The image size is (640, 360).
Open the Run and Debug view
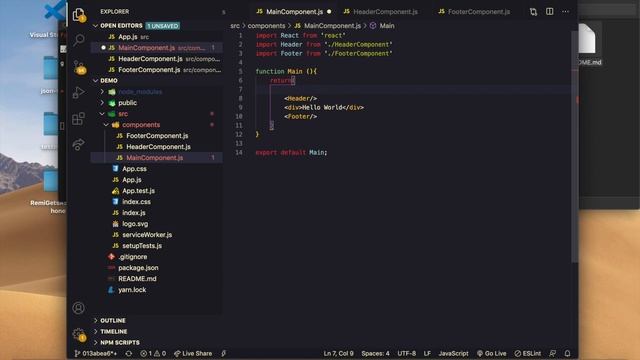point(78,93)
